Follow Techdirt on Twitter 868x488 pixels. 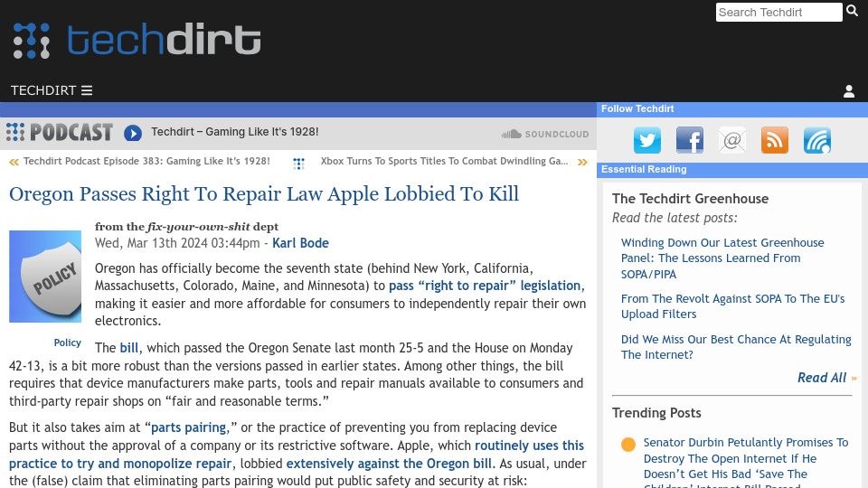(x=647, y=140)
